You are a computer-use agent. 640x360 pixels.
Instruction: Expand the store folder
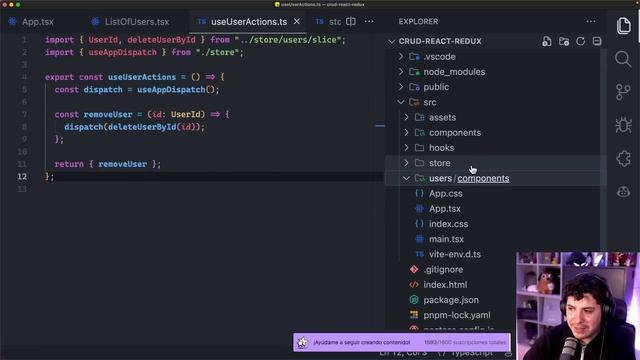(440, 163)
